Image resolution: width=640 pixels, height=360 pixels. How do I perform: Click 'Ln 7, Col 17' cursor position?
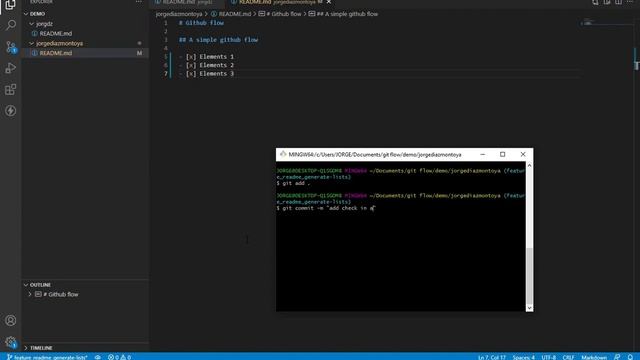(492, 357)
